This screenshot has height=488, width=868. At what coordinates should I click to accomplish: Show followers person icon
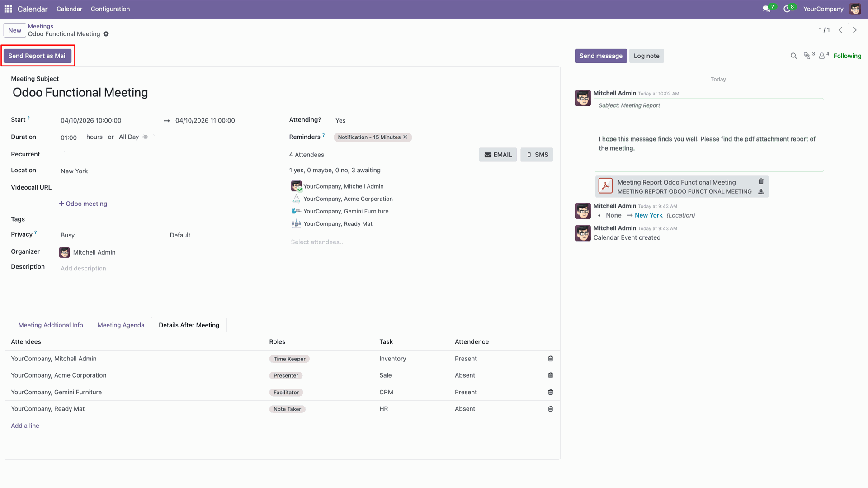[x=822, y=56]
